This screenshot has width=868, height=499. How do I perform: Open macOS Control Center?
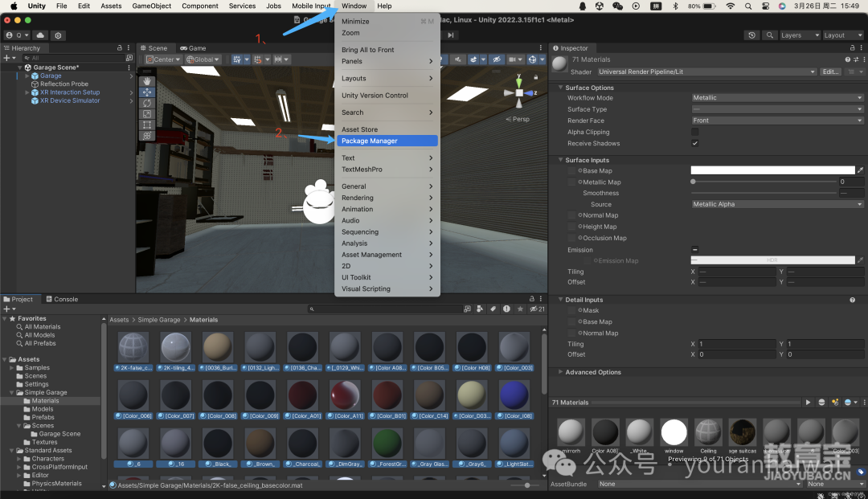click(x=766, y=6)
